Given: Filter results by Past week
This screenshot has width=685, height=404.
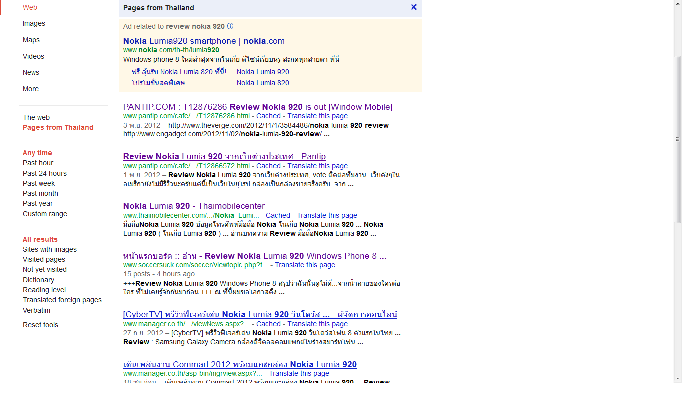Looking at the screenshot, I should (x=38, y=183).
